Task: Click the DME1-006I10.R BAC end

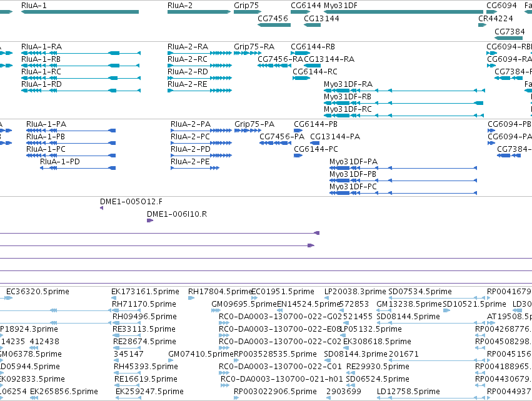Action: coord(150,220)
